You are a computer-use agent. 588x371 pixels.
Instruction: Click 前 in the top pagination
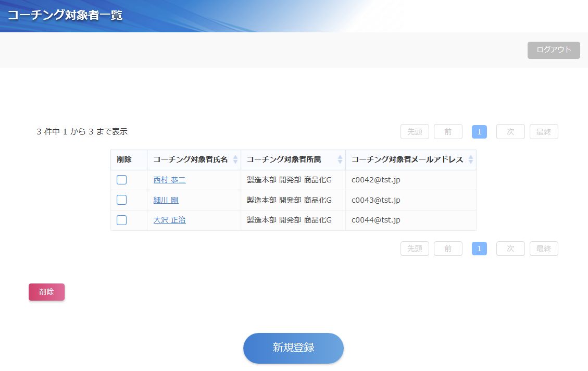coord(448,132)
